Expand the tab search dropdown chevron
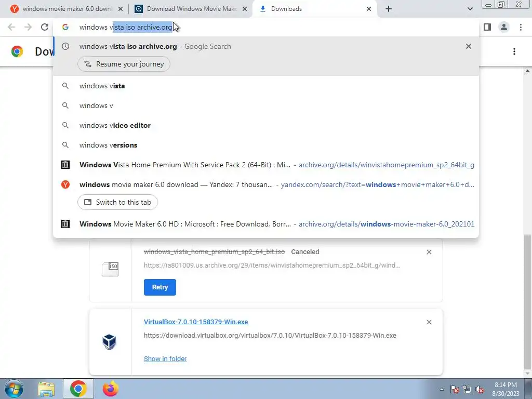Viewport: 532px width, 399px height. point(470,9)
